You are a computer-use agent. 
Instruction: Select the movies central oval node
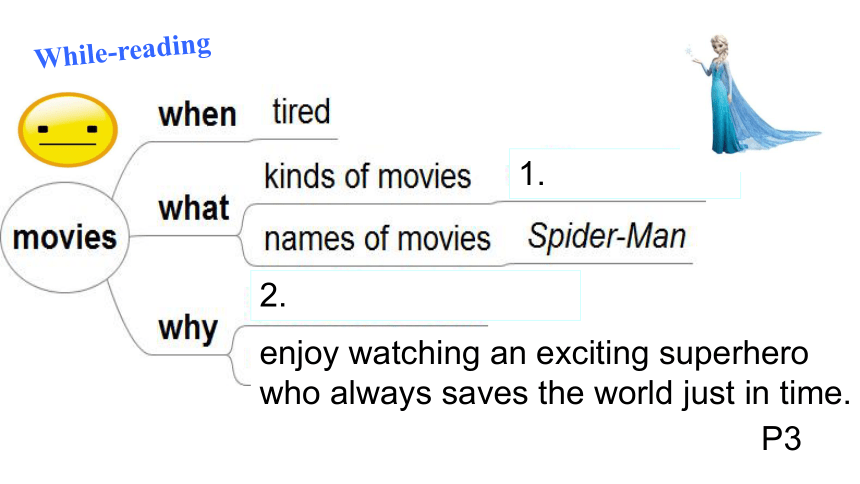[65, 237]
